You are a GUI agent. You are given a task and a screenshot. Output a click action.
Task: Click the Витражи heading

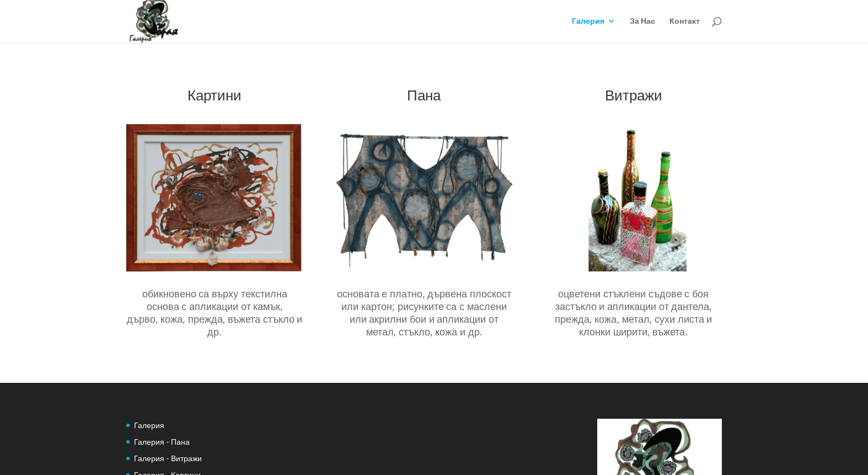(633, 95)
